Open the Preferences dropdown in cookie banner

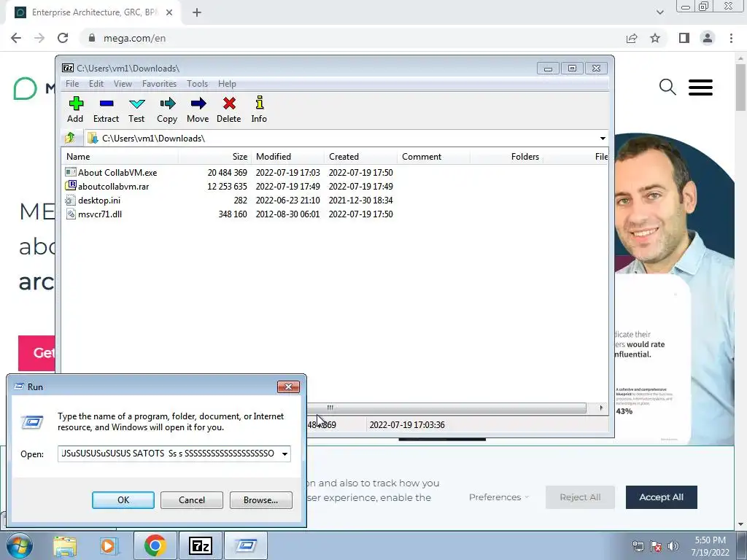click(x=499, y=497)
